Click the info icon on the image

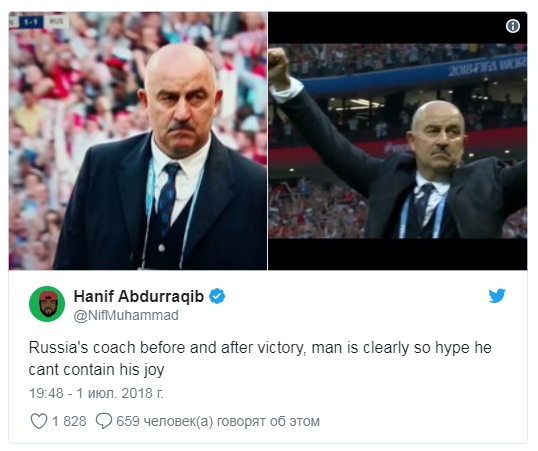[x=513, y=26]
